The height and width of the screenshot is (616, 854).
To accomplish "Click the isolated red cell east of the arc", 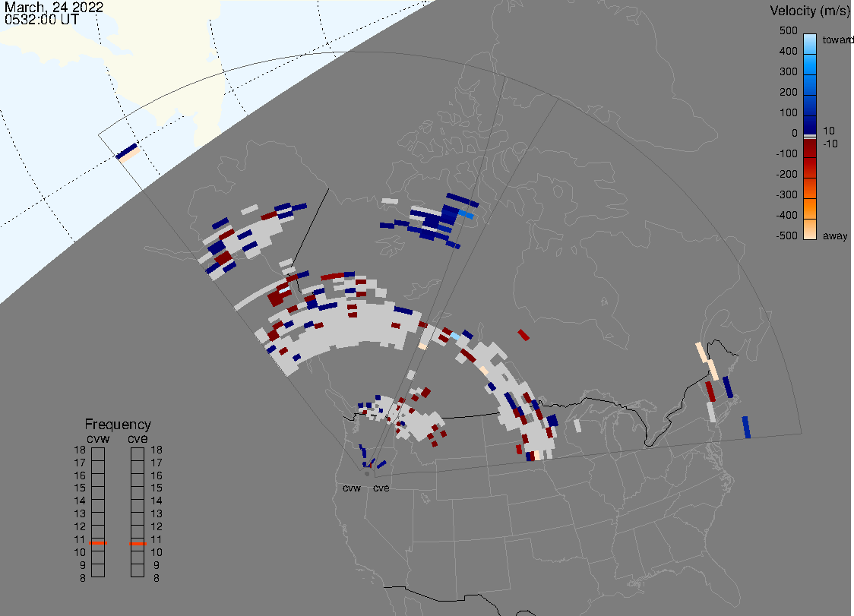I will click(523, 334).
